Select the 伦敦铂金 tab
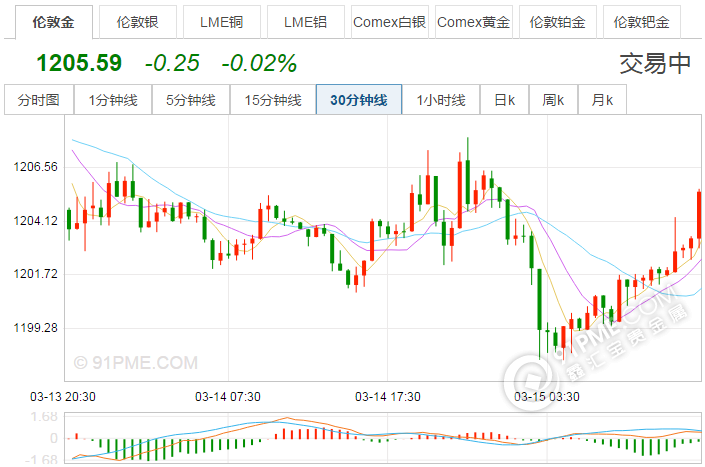Image resolution: width=705 pixels, height=467 pixels. [558, 22]
